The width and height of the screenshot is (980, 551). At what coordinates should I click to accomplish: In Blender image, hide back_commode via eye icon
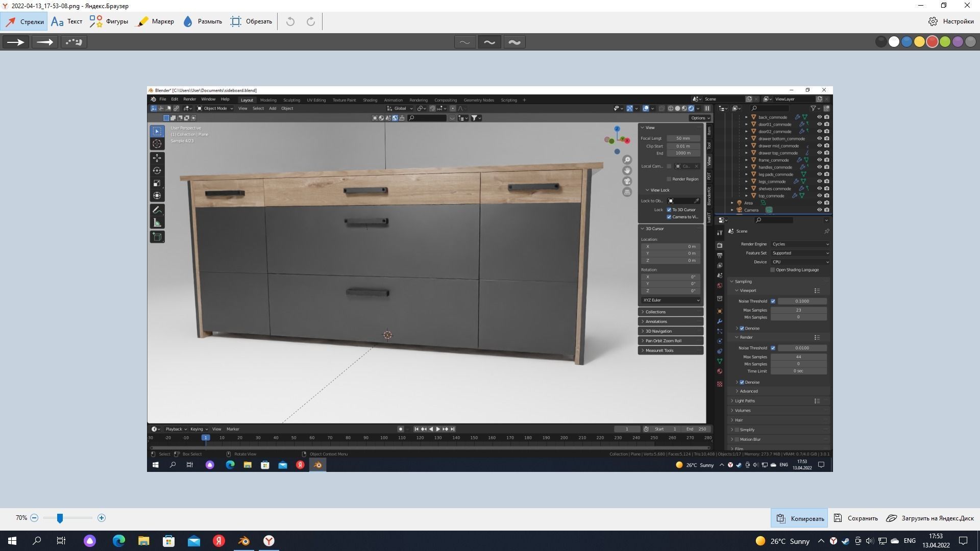pos(820,117)
